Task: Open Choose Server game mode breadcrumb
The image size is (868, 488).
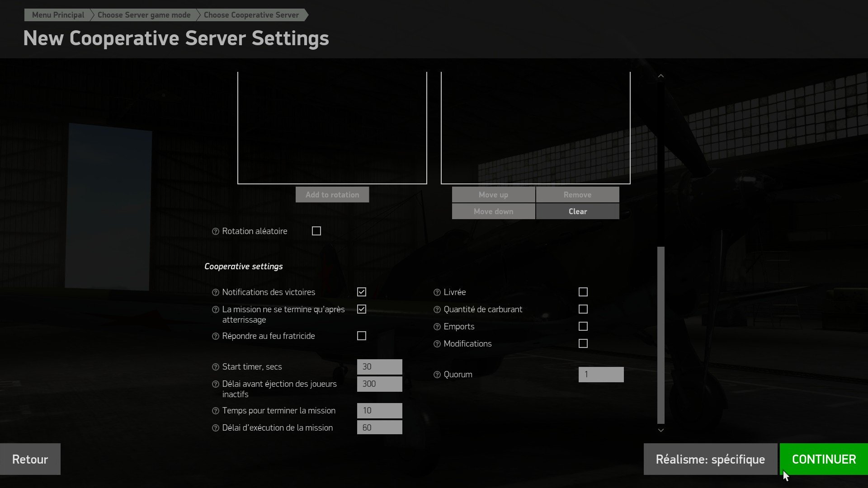Action: (x=144, y=15)
